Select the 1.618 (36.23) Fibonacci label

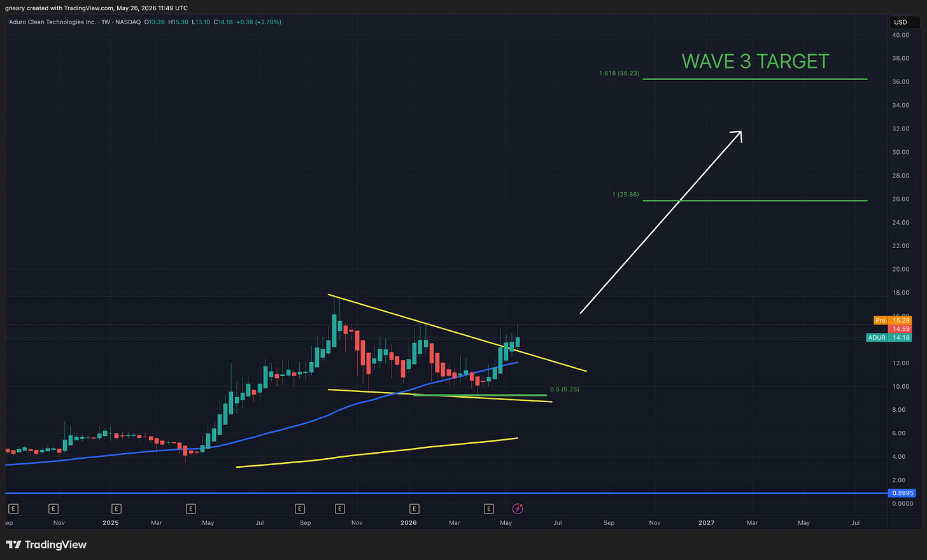tap(619, 73)
